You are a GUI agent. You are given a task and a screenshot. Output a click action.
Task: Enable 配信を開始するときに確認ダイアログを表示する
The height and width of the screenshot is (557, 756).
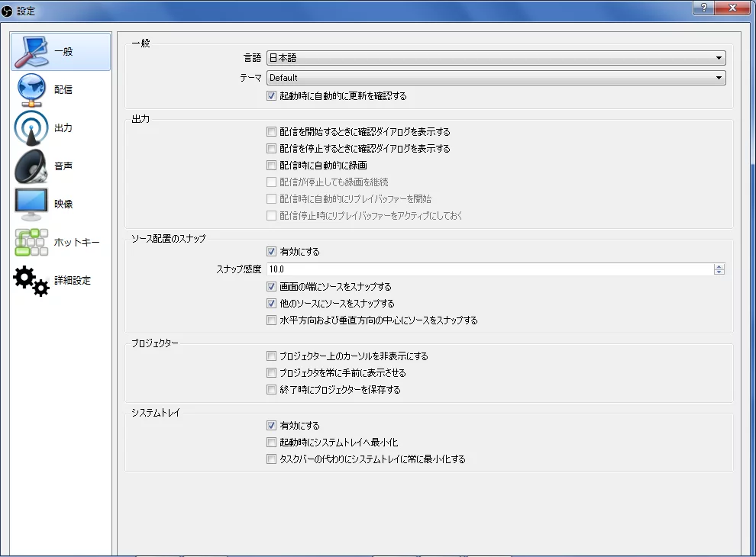pyautogui.click(x=271, y=131)
